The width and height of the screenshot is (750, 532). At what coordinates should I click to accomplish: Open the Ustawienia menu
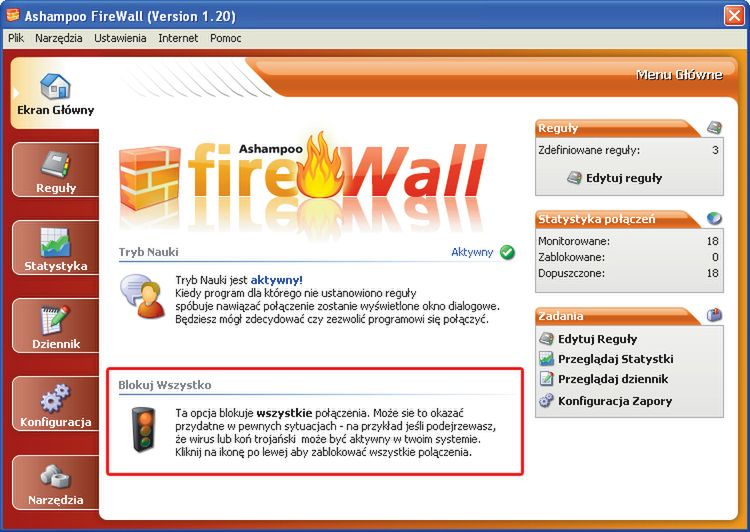(120, 38)
